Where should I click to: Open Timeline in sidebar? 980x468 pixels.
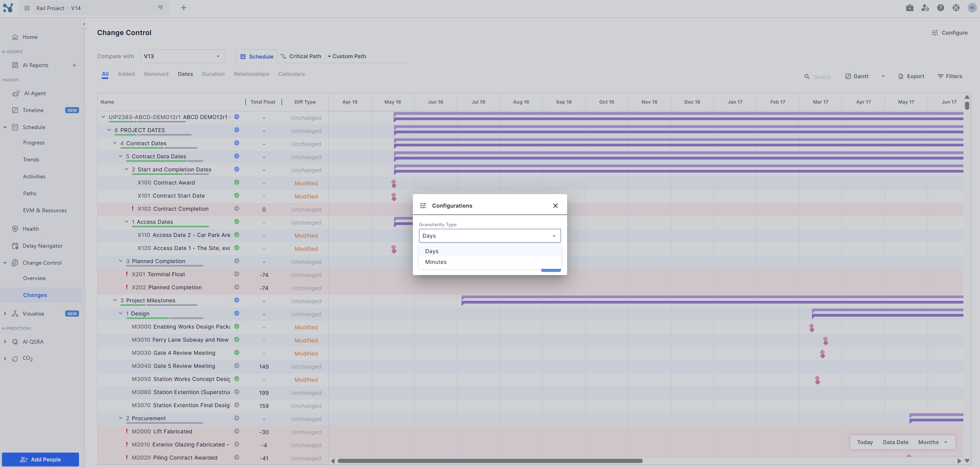[x=33, y=110]
